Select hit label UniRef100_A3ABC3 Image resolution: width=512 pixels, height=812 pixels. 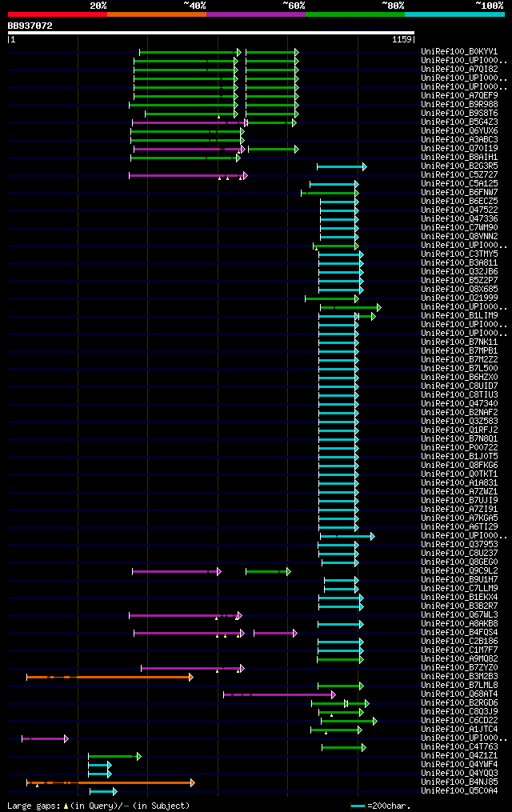pyautogui.click(x=459, y=139)
